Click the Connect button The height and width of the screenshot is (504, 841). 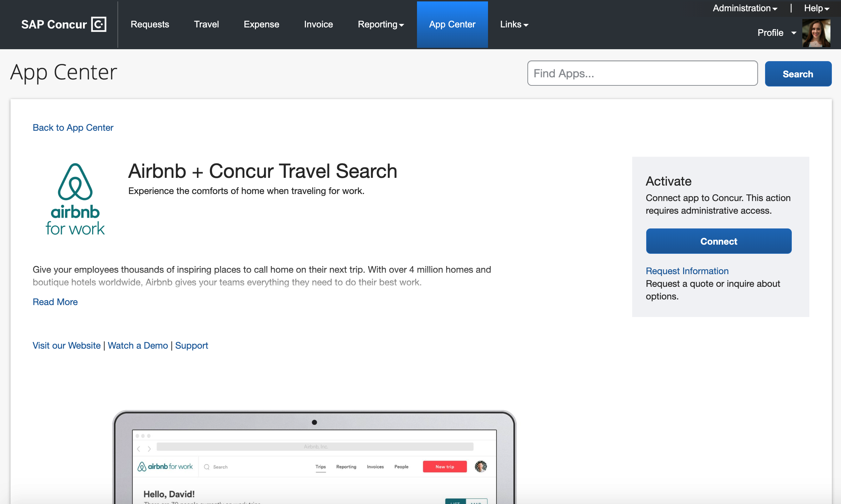(719, 241)
